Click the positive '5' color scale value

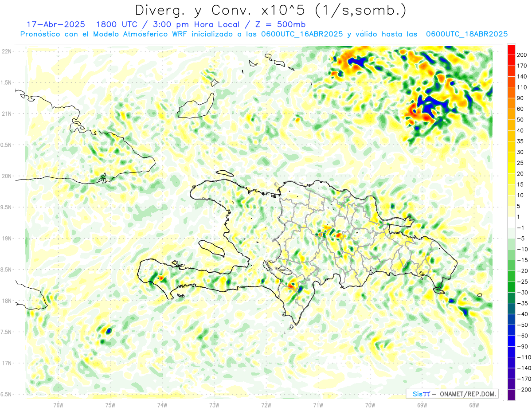pyautogui.click(x=519, y=206)
